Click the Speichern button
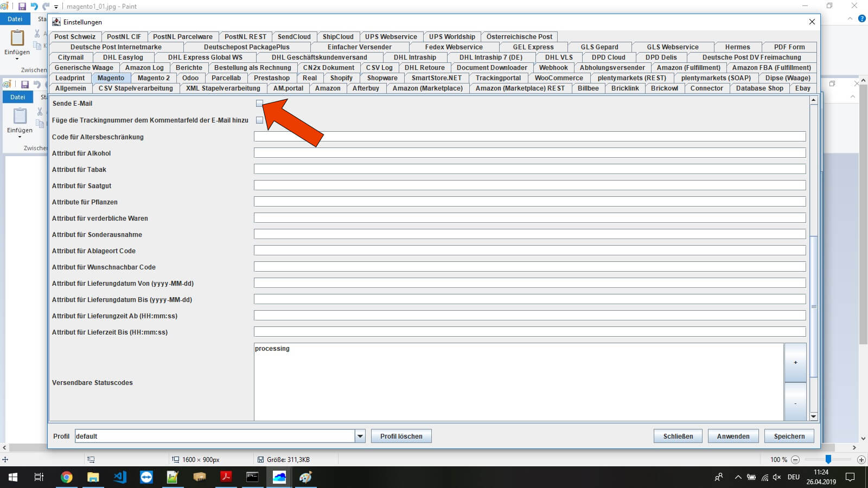This screenshot has height=488, width=868. click(789, 436)
